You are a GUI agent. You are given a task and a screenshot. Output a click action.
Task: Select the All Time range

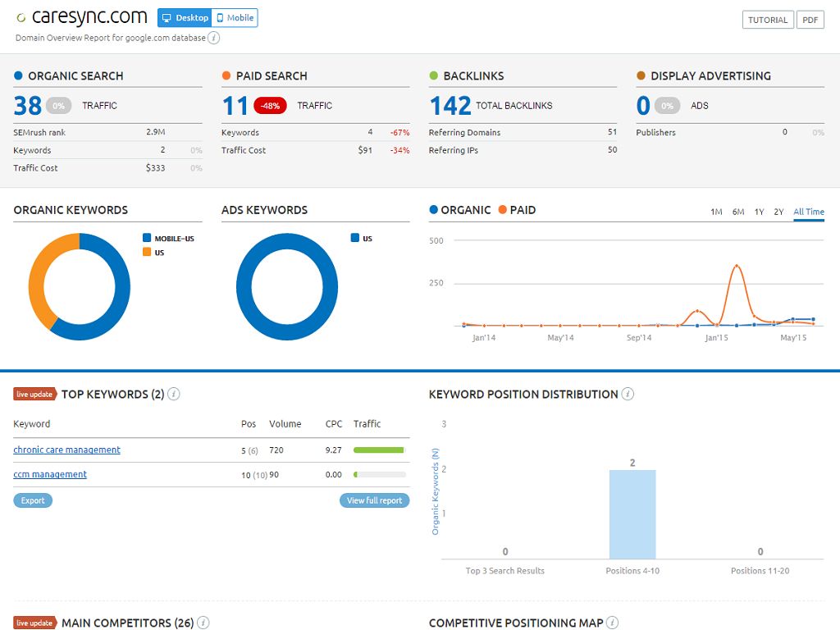click(808, 212)
